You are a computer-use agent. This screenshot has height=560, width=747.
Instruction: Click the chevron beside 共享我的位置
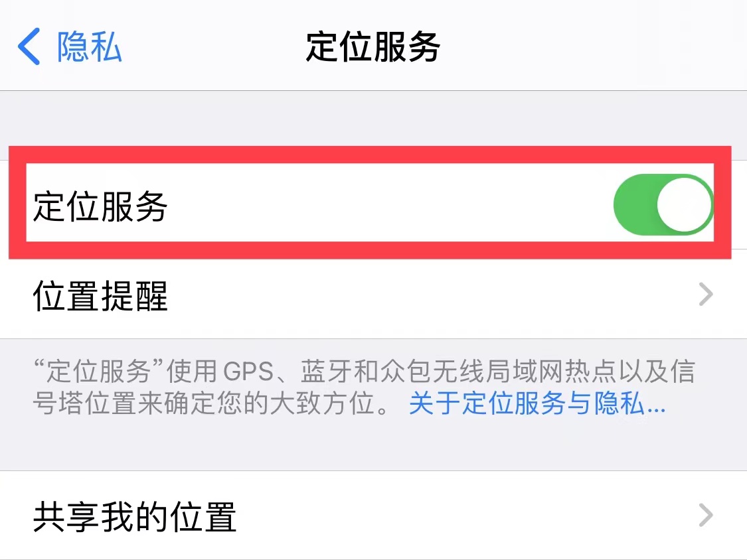coord(706,515)
